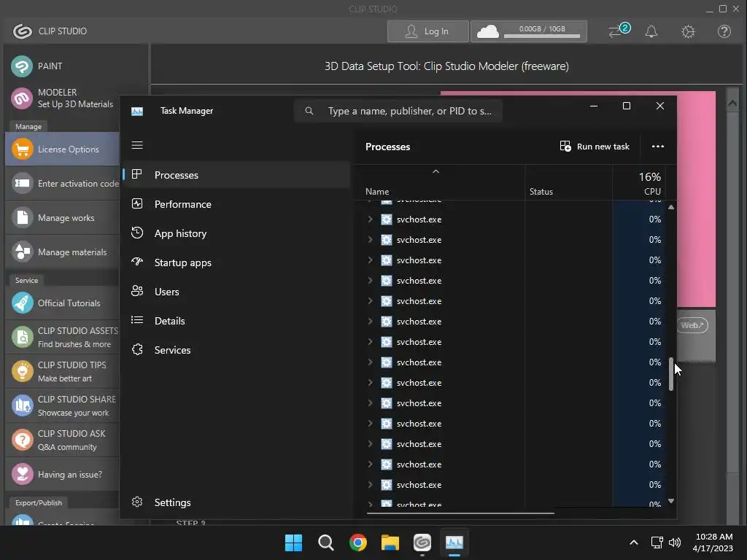Switch to Processes tab in Task Manager
The image size is (747, 560).
point(236,175)
